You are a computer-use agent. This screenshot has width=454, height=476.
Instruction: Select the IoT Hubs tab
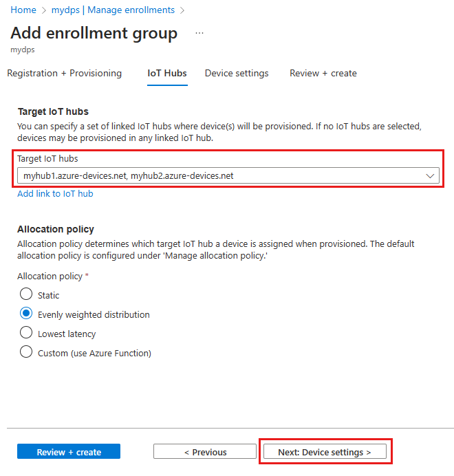(x=167, y=74)
